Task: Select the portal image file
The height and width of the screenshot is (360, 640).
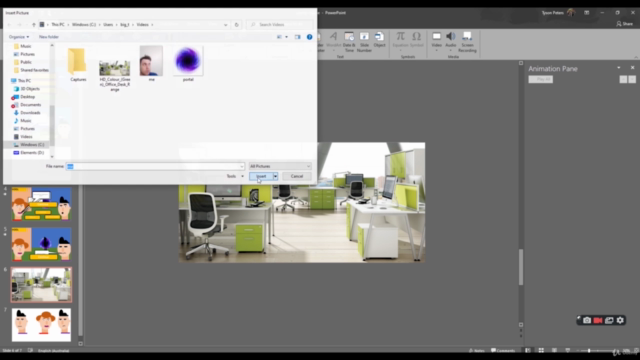Action: pyautogui.click(x=188, y=63)
